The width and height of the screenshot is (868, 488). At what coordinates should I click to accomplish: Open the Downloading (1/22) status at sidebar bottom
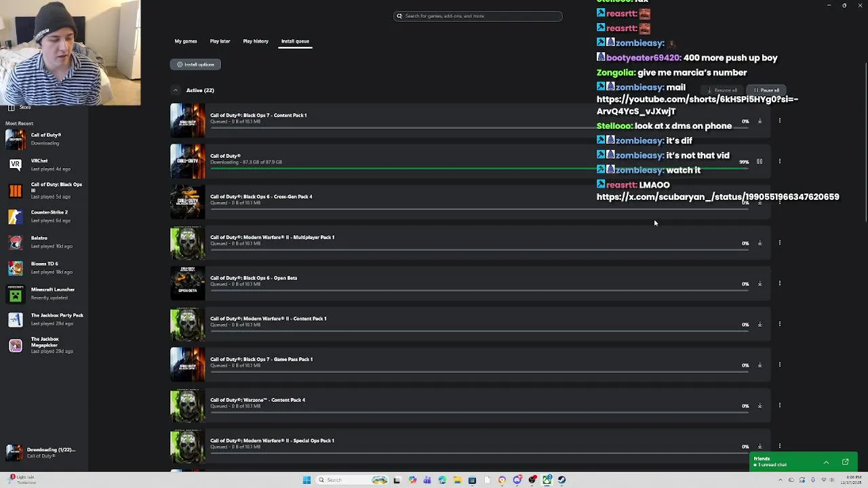click(44, 452)
